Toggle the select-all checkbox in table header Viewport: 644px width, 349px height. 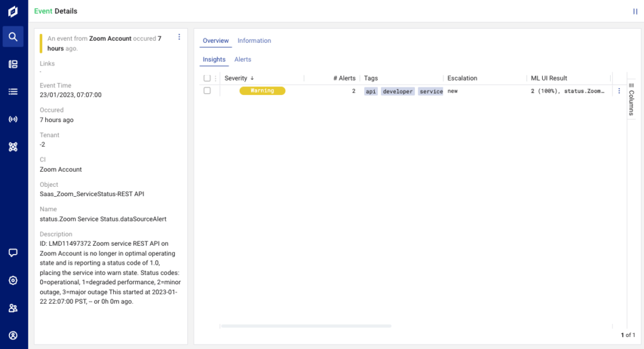[207, 78]
